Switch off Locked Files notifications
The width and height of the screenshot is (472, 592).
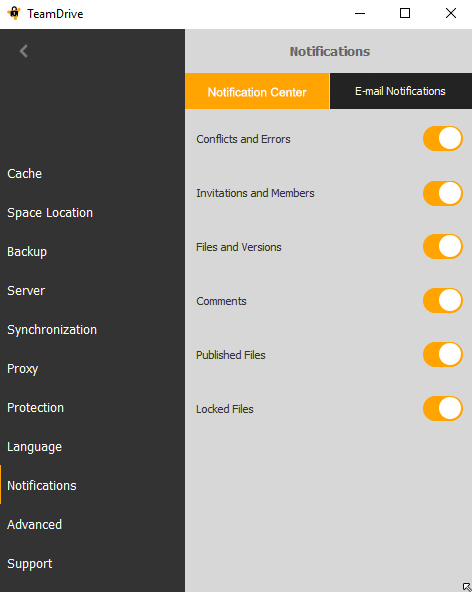coord(443,409)
